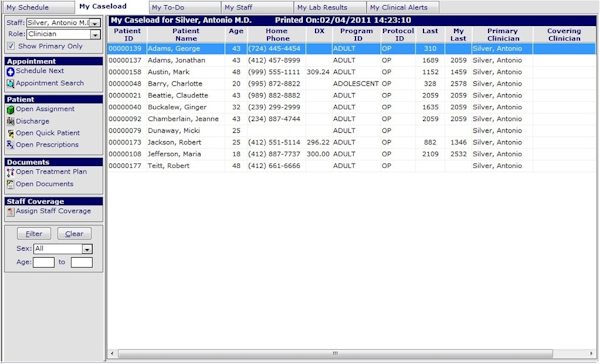Click the Discharge link
Image resolution: width=600 pixels, height=364 pixels.
coord(33,121)
